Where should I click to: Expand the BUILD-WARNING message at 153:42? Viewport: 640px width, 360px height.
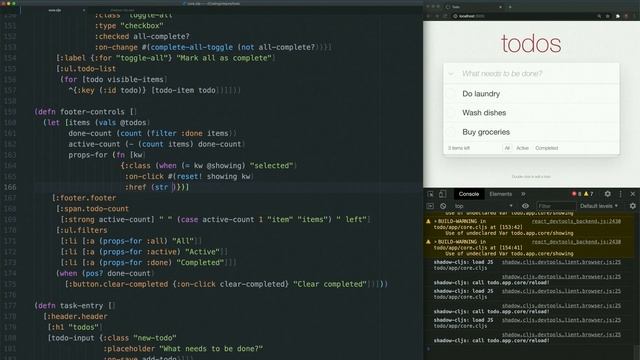[436, 222]
